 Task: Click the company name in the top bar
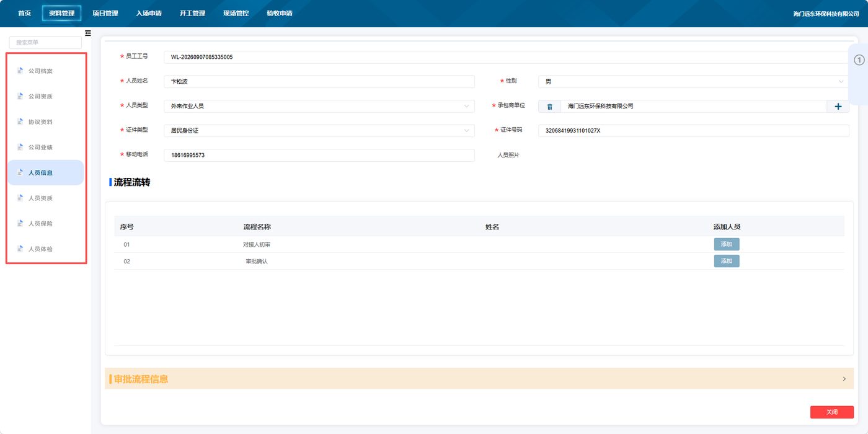[826, 14]
